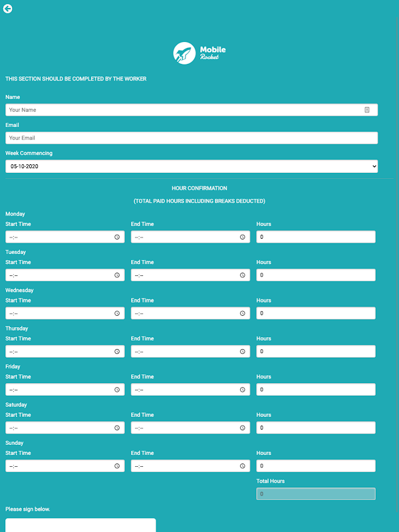
Task: Click the Sunday End Time field
Action: pyautogui.click(x=190, y=466)
